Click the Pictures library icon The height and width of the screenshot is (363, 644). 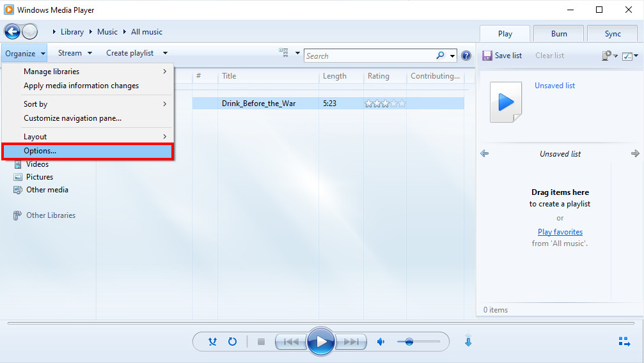point(18,177)
